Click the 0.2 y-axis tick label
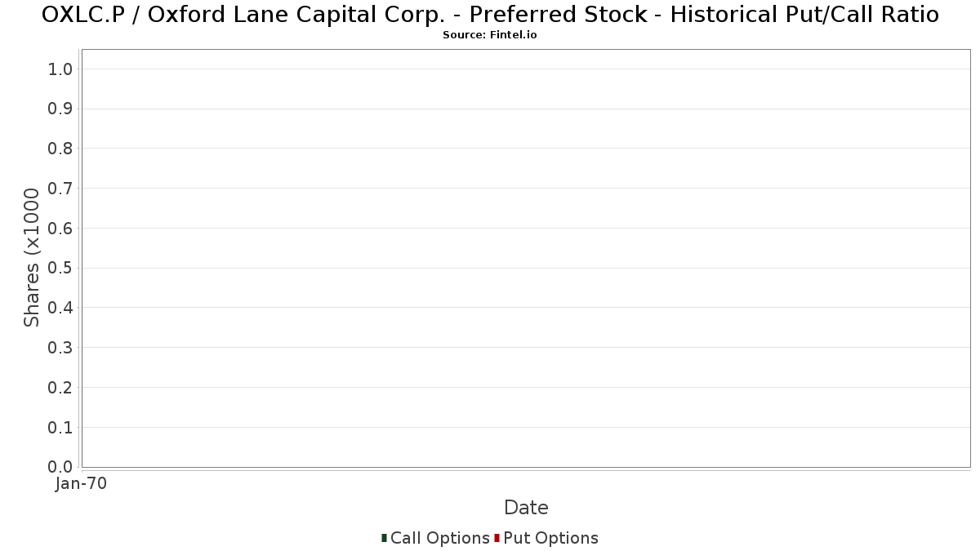 [61, 388]
